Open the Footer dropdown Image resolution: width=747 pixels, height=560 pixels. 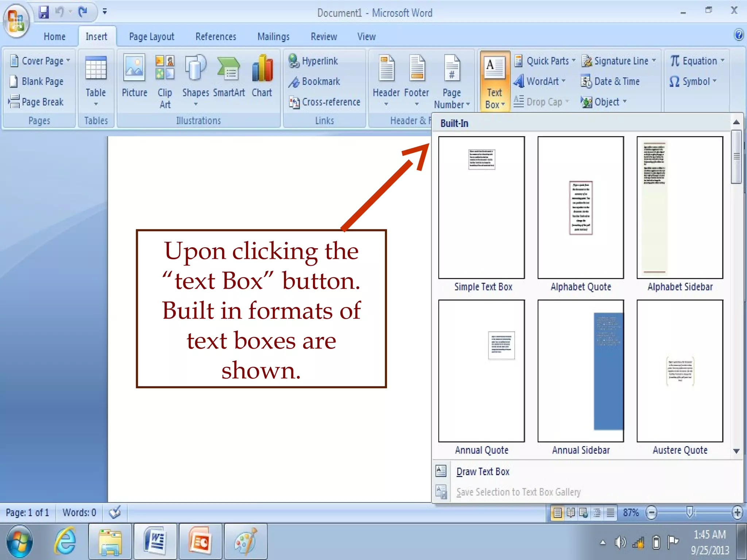click(417, 81)
